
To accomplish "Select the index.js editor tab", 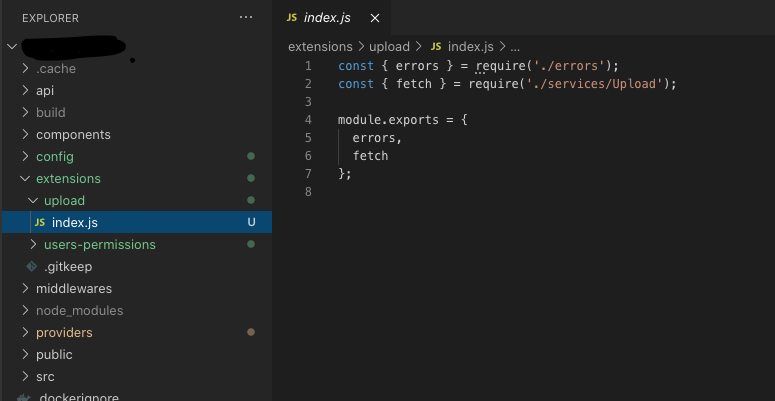I will pyautogui.click(x=333, y=18).
